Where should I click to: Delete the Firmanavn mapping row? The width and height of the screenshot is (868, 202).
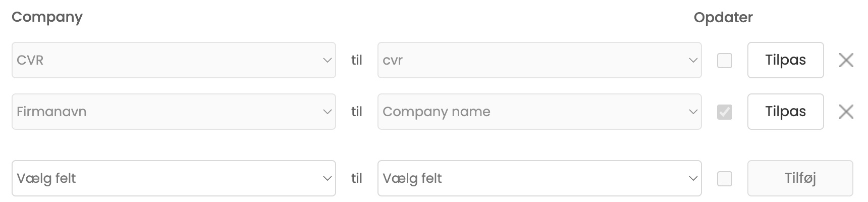pos(846,112)
